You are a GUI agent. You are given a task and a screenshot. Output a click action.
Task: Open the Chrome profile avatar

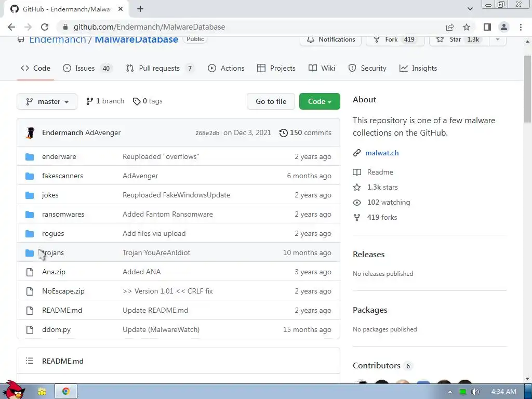pyautogui.click(x=504, y=27)
